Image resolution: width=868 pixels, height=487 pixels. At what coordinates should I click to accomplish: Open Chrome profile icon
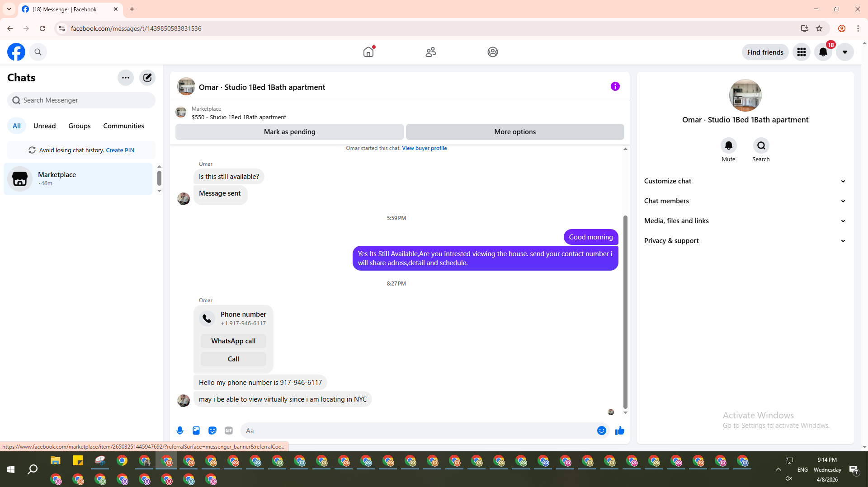tap(842, 28)
